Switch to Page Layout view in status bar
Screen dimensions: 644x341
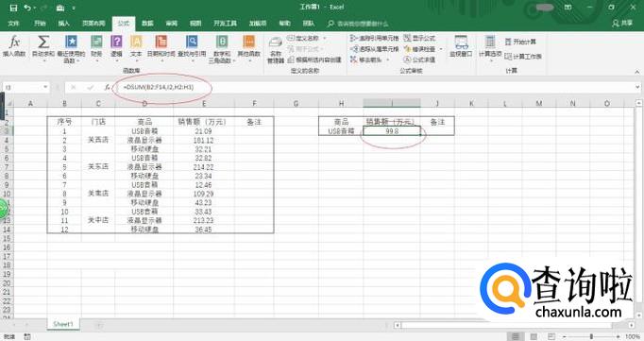coord(534,336)
